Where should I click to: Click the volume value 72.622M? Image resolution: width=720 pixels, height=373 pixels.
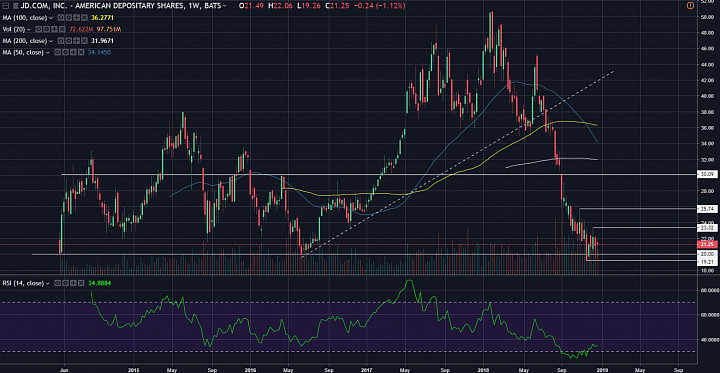point(81,29)
